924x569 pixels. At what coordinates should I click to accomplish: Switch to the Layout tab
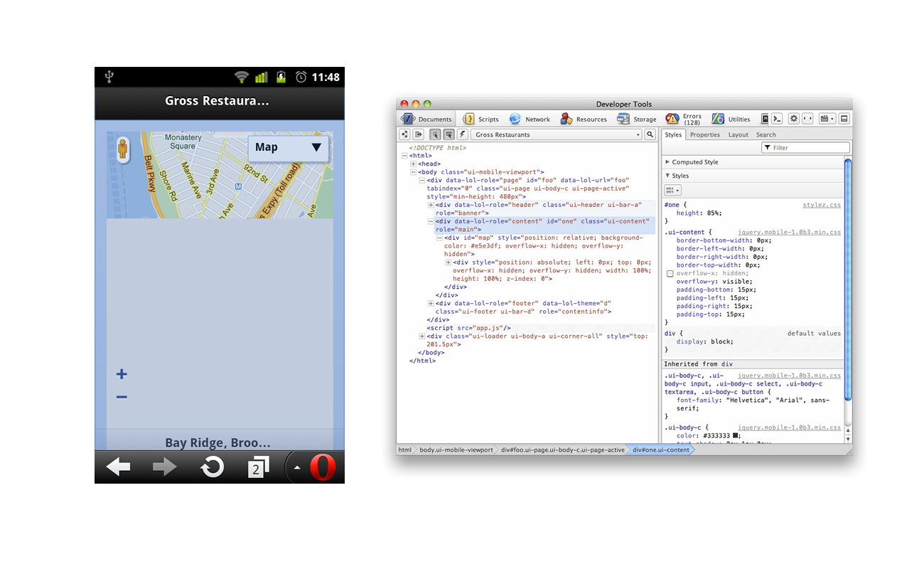tap(738, 134)
